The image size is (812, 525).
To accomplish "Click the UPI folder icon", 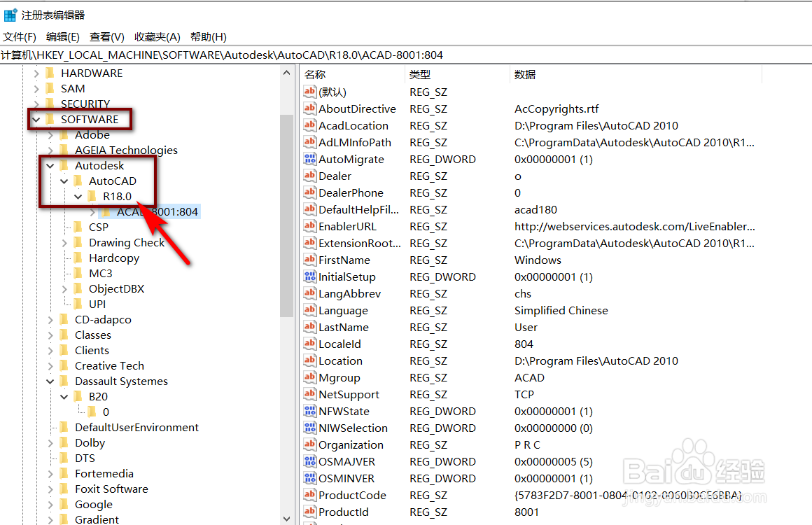I will point(78,304).
